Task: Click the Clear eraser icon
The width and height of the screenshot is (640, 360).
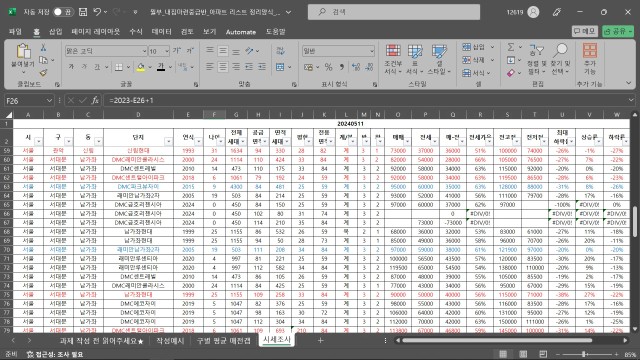Action: (x=511, y=73)
